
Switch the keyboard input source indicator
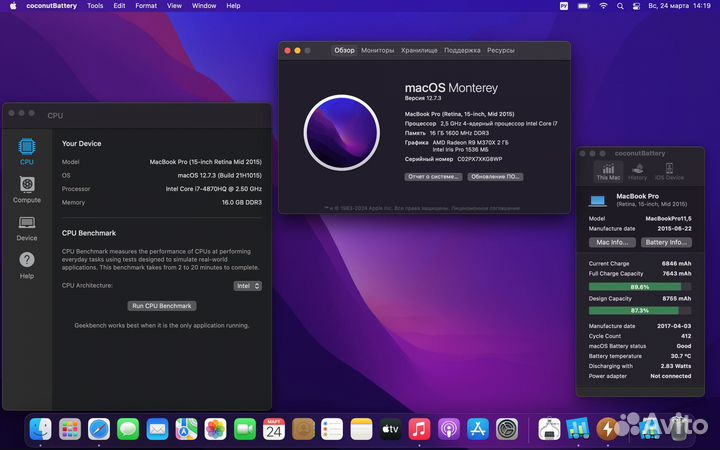pos(564,6)
